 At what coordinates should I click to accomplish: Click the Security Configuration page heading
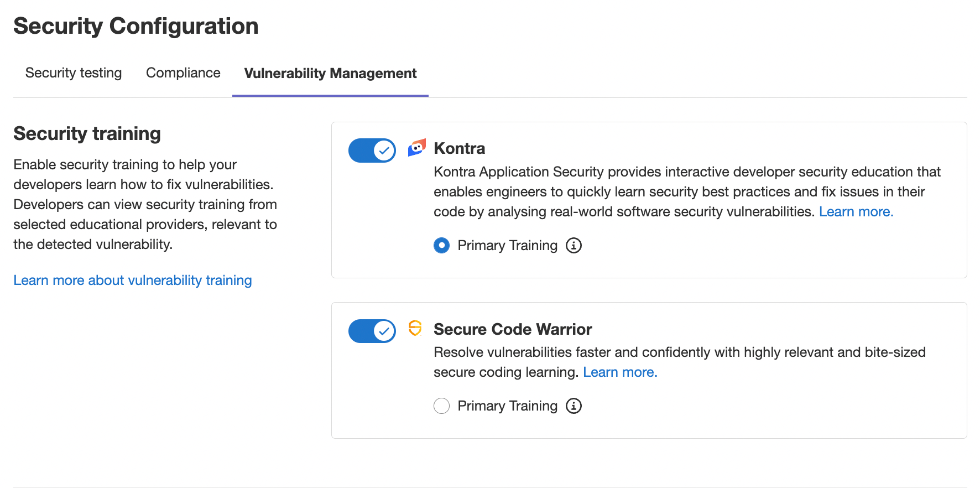[x=136, y=26]
